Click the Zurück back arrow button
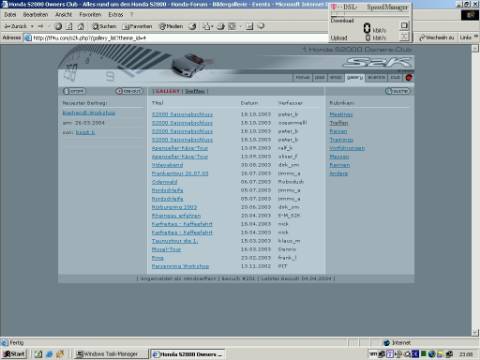 16,26
